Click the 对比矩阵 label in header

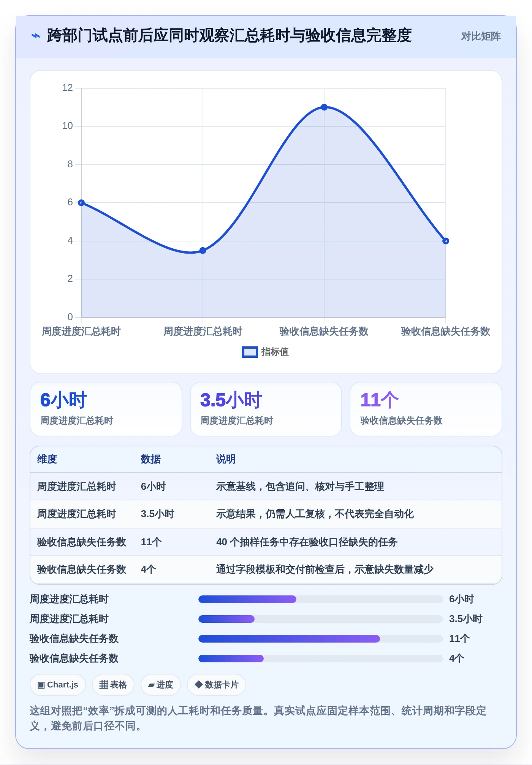[481, 37]
